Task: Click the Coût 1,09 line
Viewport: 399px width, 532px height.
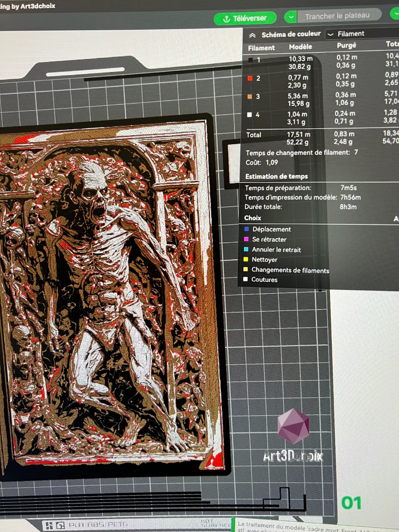Action: [x=262, y=162]
